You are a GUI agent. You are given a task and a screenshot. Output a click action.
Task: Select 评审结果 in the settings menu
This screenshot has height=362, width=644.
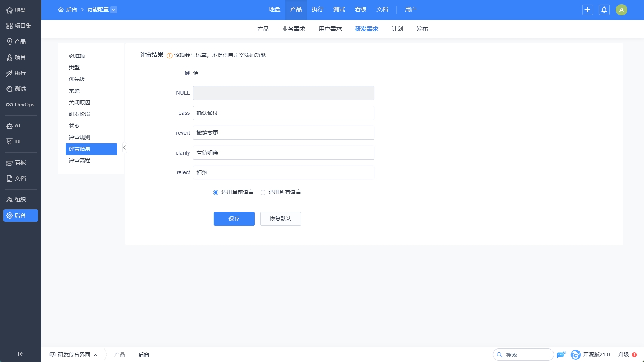91,149
